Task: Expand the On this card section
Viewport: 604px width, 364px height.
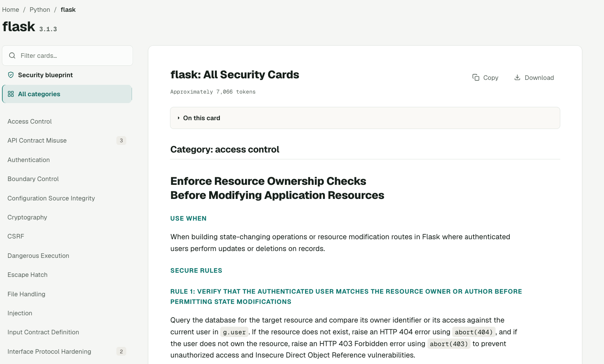Action: (365, 118)
